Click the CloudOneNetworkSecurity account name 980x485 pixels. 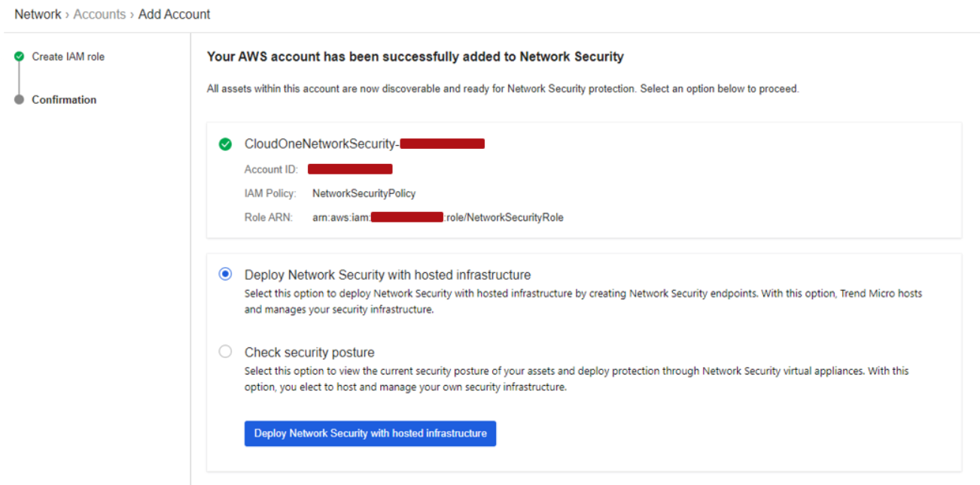[321, 144]
